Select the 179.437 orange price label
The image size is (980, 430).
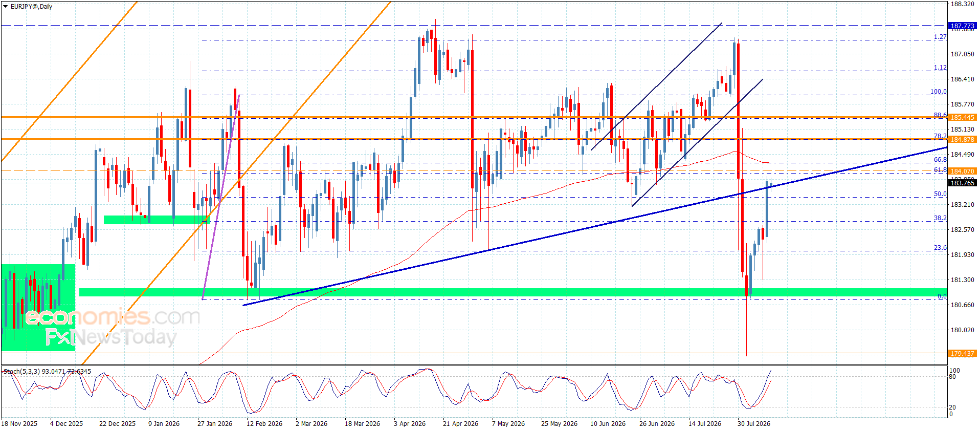962,353
